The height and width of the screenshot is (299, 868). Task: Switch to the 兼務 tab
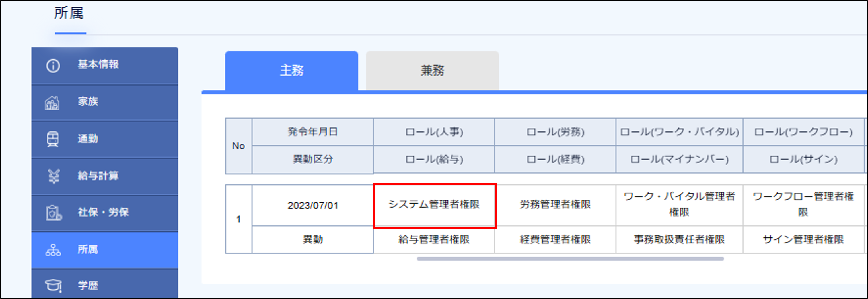click(x=432, y=70)
